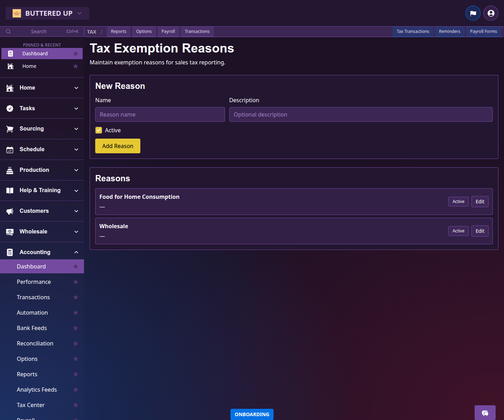
Task: Click the Sourcing shopping cart icon
Action: tap(10, 128)
